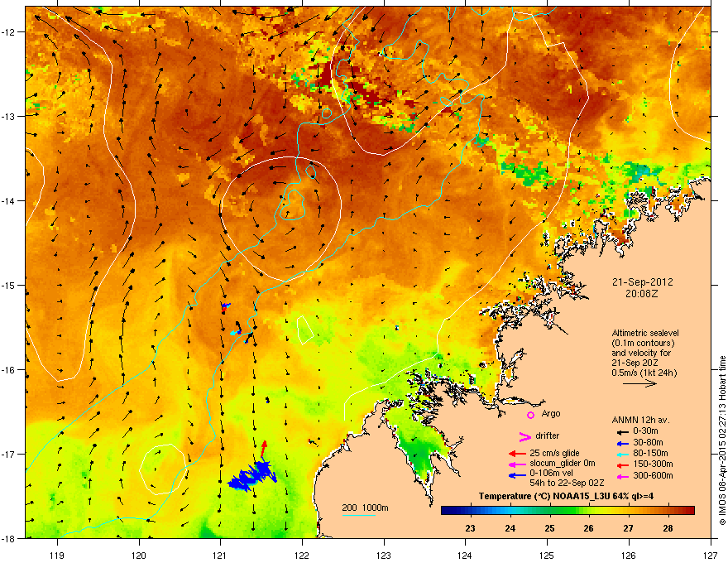The width and height of the screenshot is (728, 563).
Task: Click the Altimetric sealevel caption text
Action: (645, 333)
